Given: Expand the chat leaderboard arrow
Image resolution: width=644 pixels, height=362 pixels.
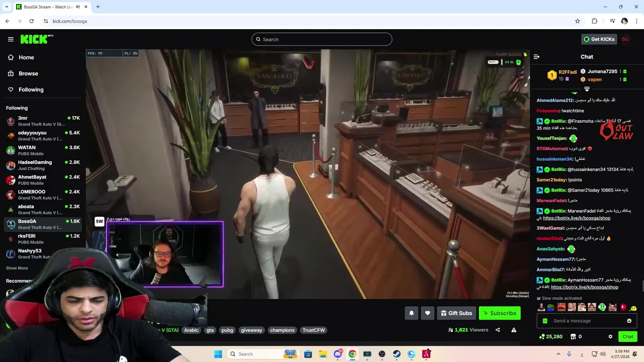Looking at the screenshot, I should pos(587,89).
